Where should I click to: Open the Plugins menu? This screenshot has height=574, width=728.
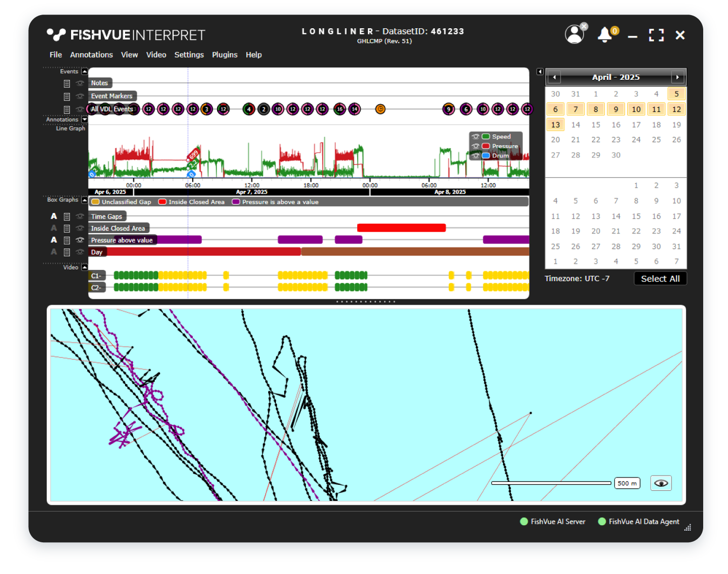coord(224,55)
